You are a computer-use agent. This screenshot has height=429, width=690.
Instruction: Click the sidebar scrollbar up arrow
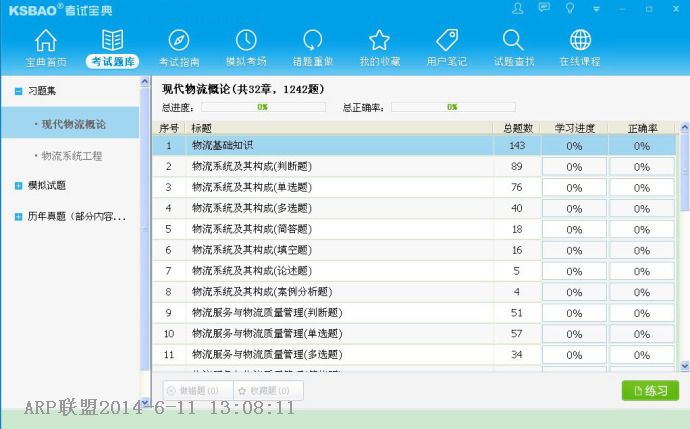[145, 81]
